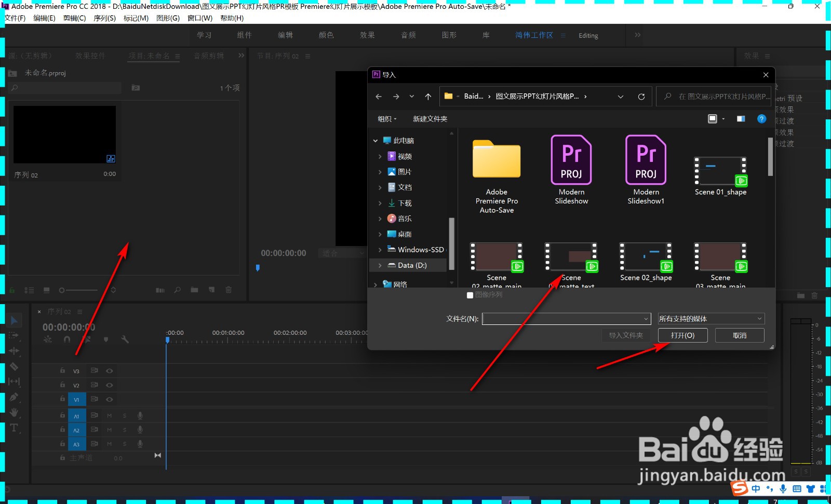The image size is (831, 504).
Task: Select the Track Select Forward tool
Action: coord(14,335)
